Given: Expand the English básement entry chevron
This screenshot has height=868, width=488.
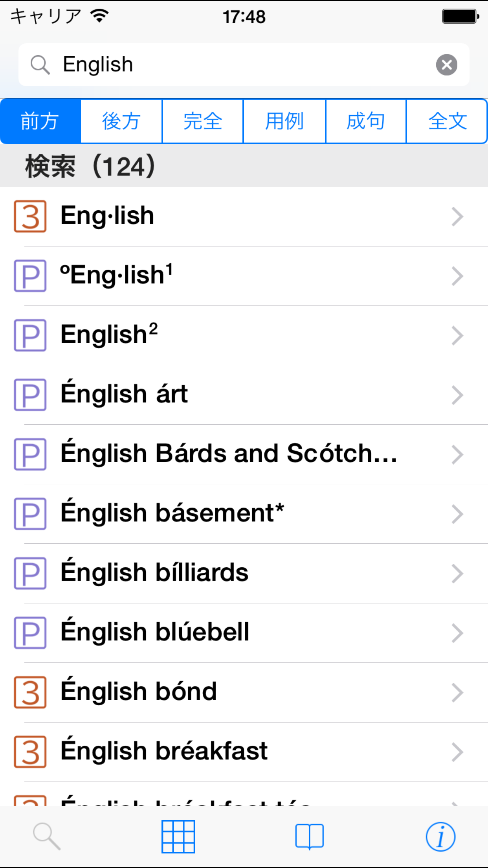Looking at the screenshot, I should point(457,514).
